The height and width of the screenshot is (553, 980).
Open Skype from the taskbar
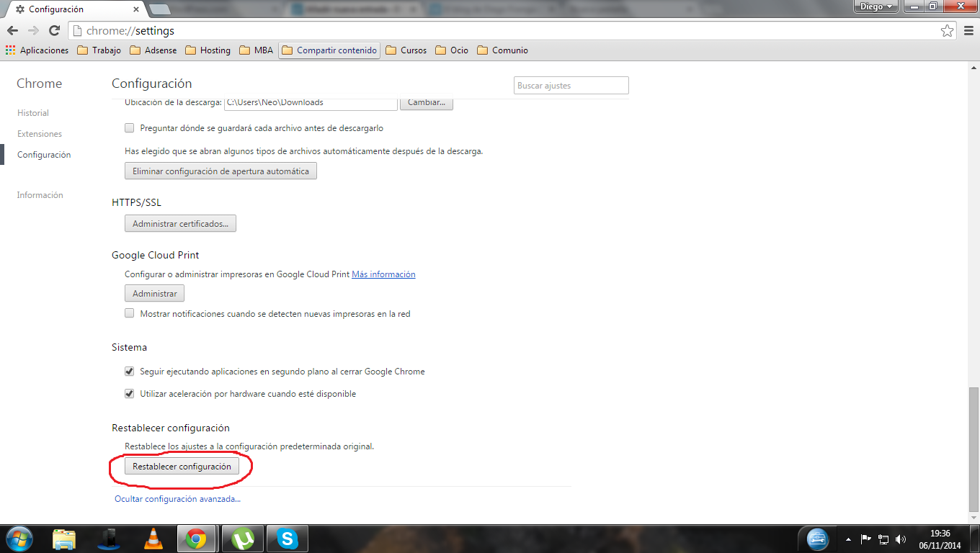[287, 538]
